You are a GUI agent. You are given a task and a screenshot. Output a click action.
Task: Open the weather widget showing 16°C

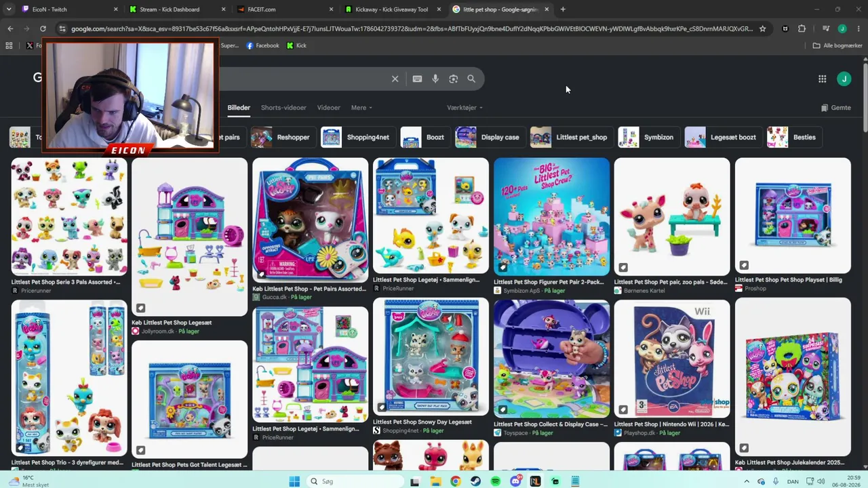click(28, 481)
